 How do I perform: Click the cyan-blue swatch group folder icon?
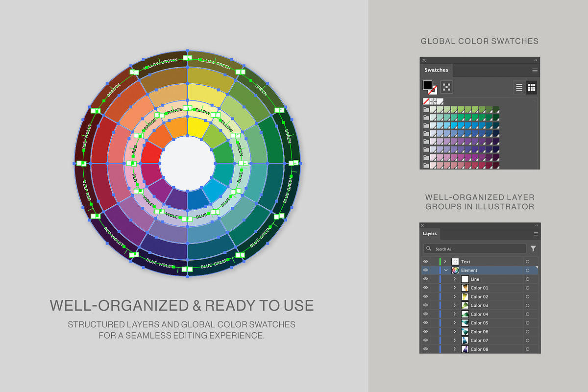[426, 125]
